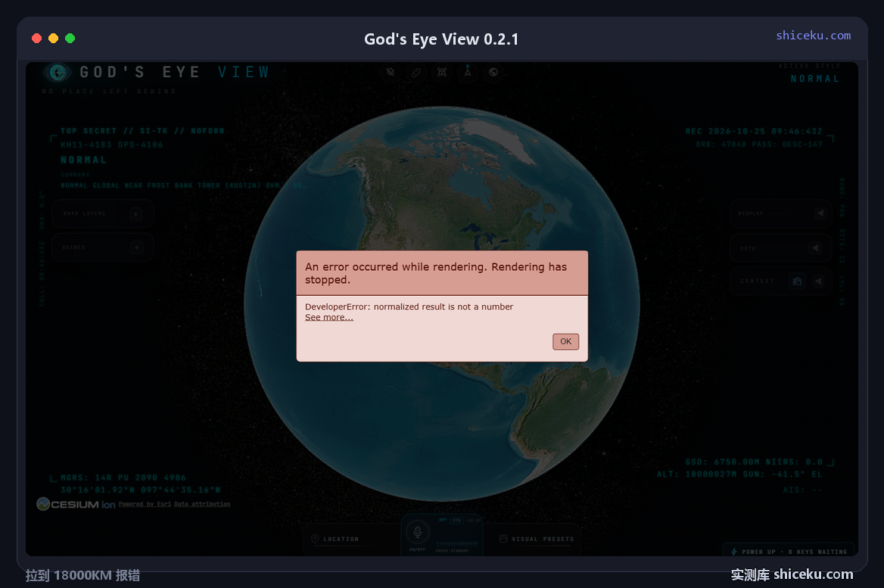The height and width of the screenshot is (588, 884).
Task: Click the NORMAL active style label
Action: [x=814, y=79]
